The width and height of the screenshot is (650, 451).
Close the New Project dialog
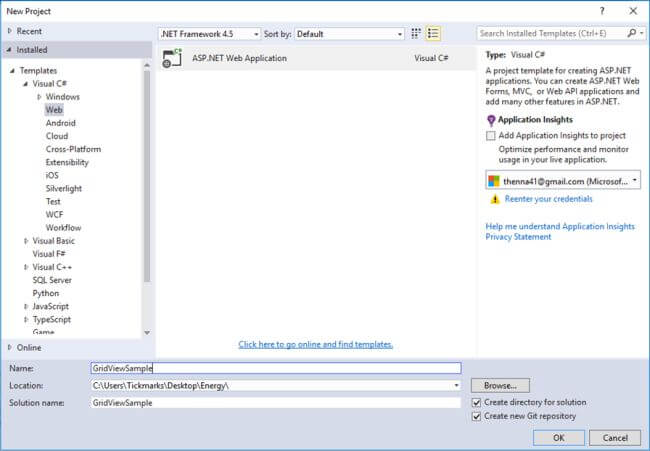coord(633,11)
